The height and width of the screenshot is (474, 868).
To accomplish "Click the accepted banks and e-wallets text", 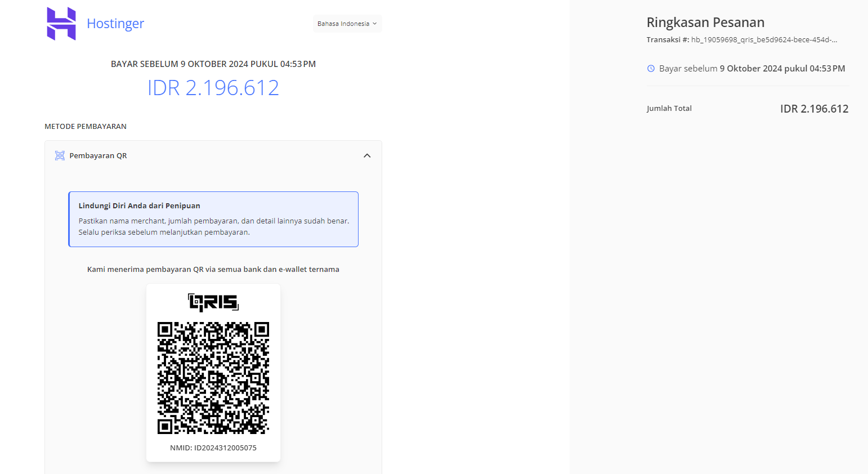I will coord(213,270).
